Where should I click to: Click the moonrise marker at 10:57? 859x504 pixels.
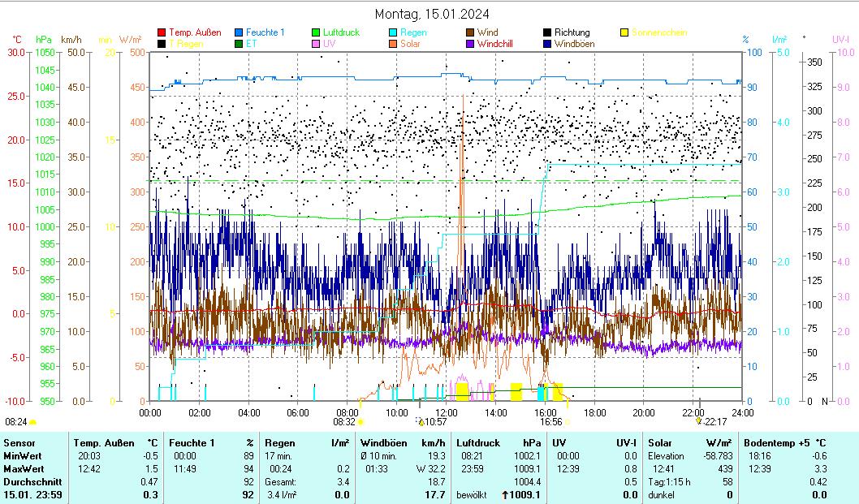[x=421, y=422]
